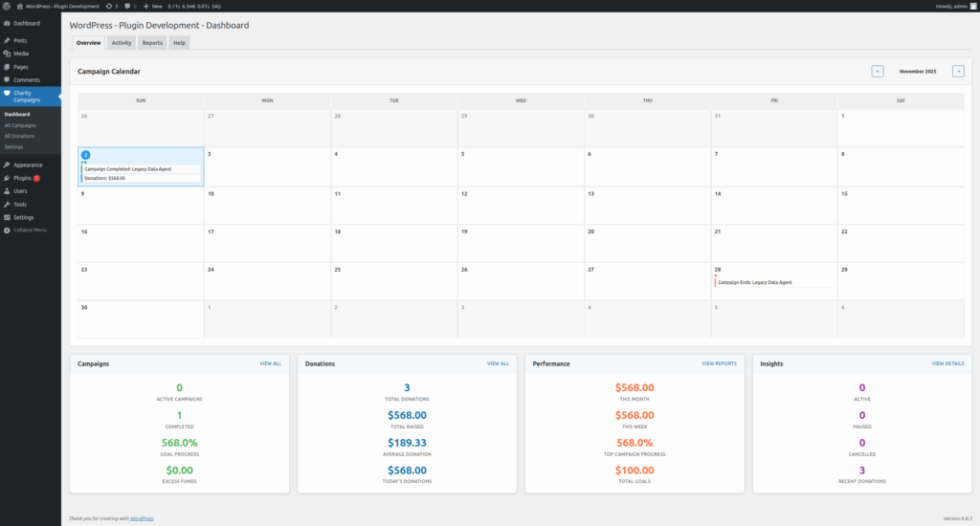
Task: Open Campaign Completed: Legacy Data Agent event
Action: [x=142, y=168]
